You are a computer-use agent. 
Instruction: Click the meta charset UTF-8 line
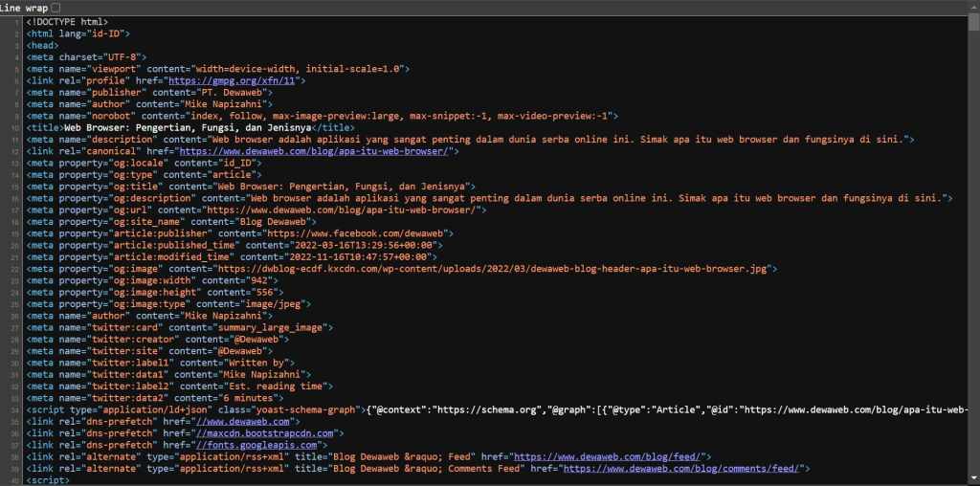86,56
